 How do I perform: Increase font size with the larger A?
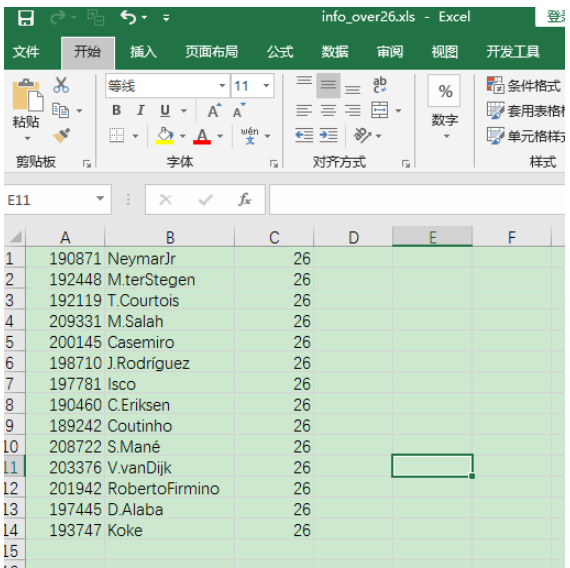[214, 110]
